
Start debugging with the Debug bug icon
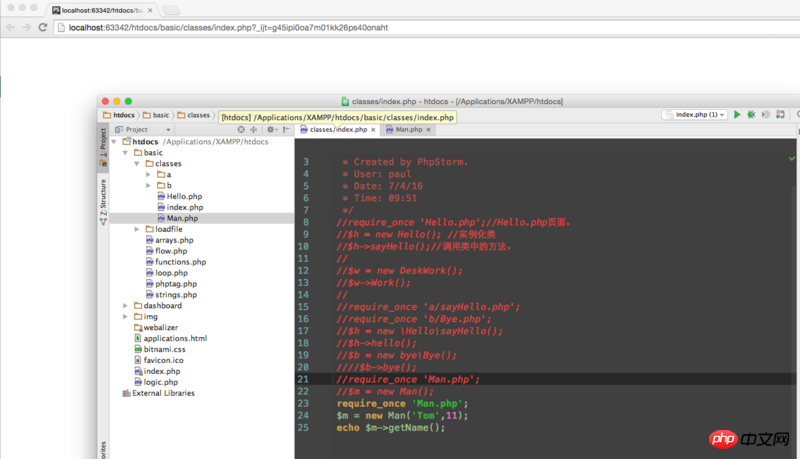(x=752, y=115)
